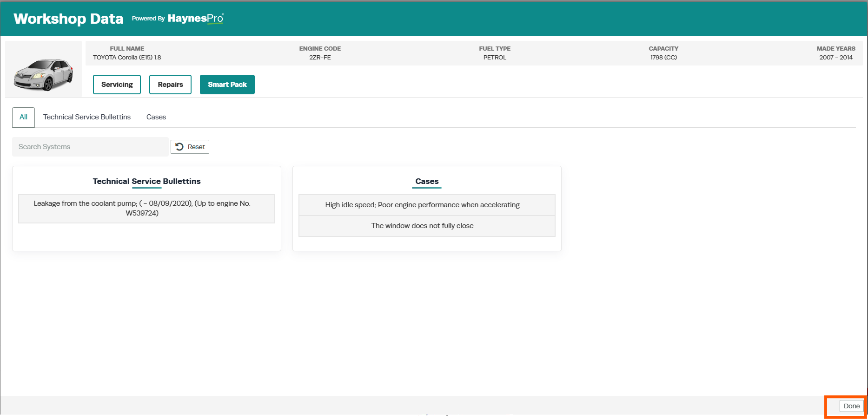The image size is (868, 419).
Task: Click fuel type value PETROL
Action: click(495, 58)
